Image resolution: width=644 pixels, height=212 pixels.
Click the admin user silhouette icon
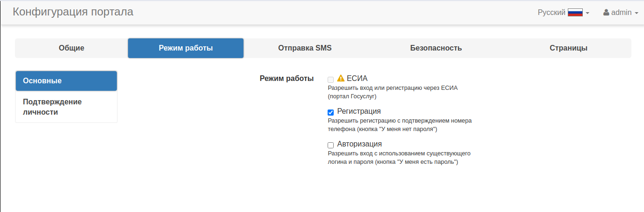606,13
